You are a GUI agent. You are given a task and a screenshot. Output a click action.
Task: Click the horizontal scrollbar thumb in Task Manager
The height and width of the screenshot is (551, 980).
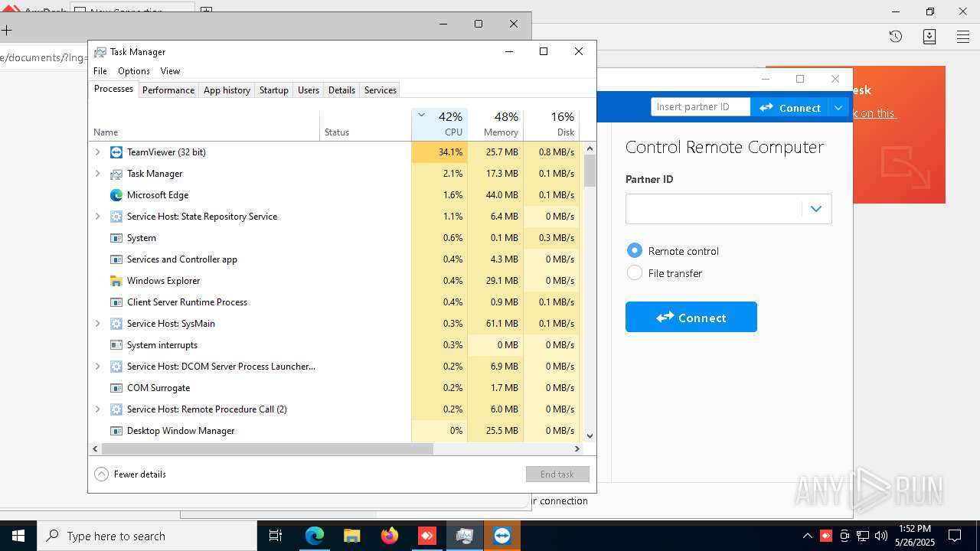[x=267, y=449]
